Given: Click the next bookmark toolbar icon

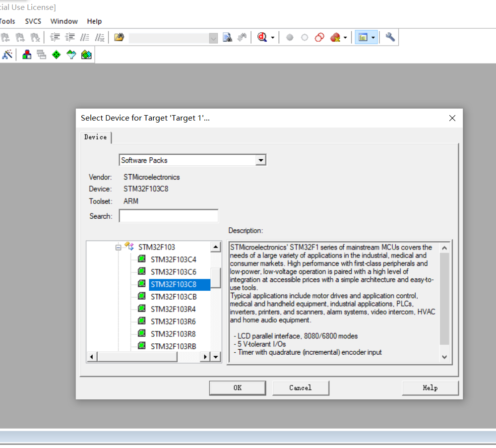Looking at the screenshot, I should 20,37.
